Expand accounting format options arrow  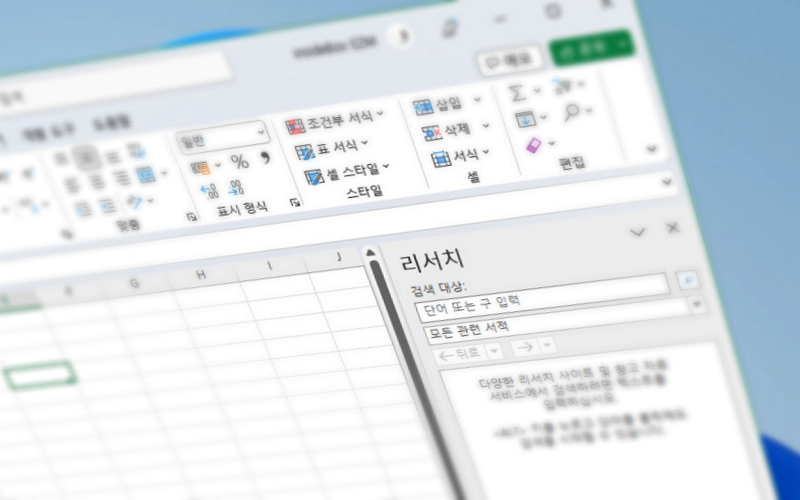pyautogui.click(x=218, y=165)
